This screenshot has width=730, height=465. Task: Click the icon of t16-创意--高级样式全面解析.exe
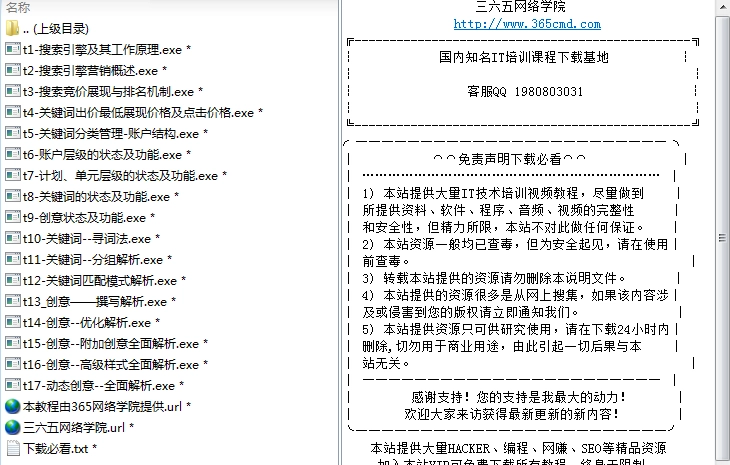tap(13, 364)
